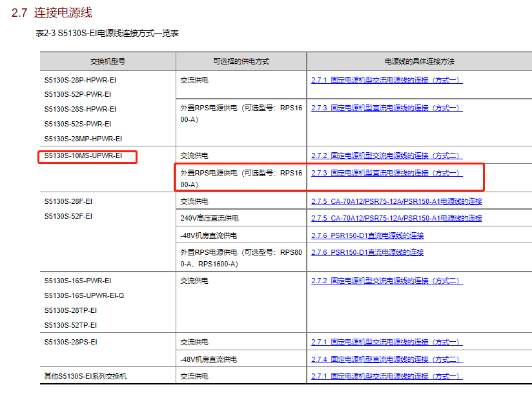This screenshot has width=532, height=398.
Task: Select the RPS800-A、RPS1600-A supply cell
Action: 241,258
